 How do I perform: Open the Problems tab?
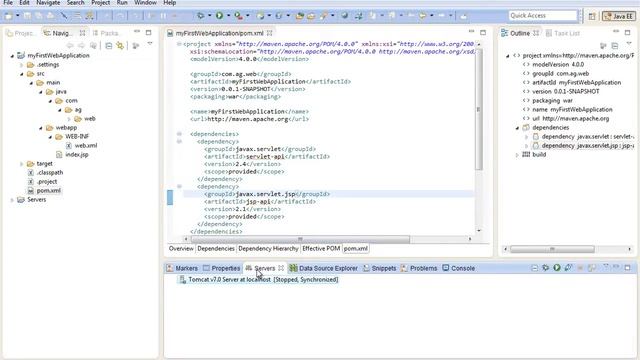tap(419, 268)
